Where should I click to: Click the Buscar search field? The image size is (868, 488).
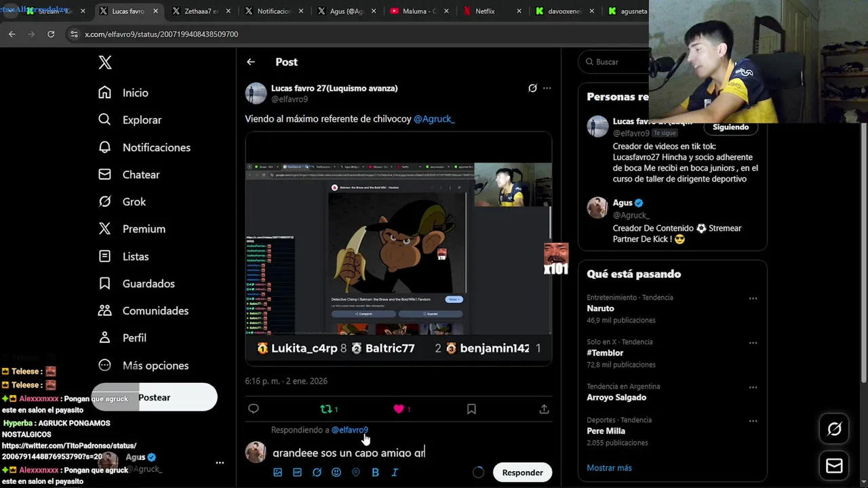point(614,62)
